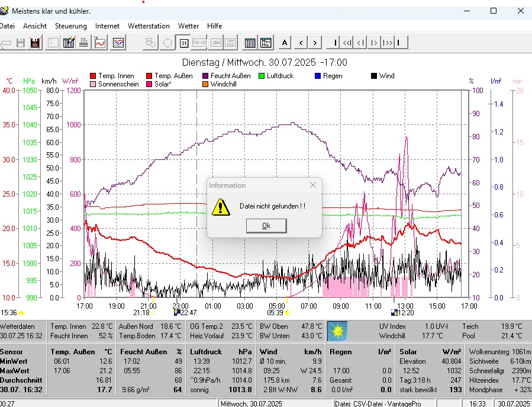This screenshot has height=407, width=532.
Task: Open the Max/Min values table icon
Action: [266, 43]
